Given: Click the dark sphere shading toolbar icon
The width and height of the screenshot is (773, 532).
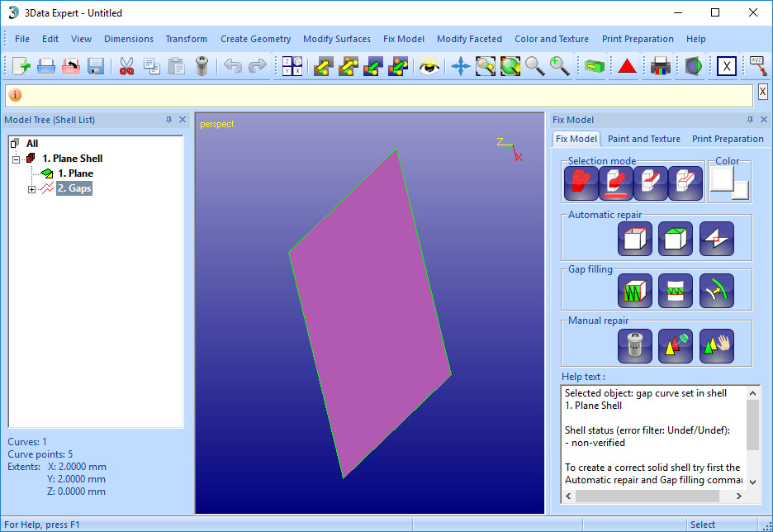Looking at the screenshot, I should tap(693, 65).
